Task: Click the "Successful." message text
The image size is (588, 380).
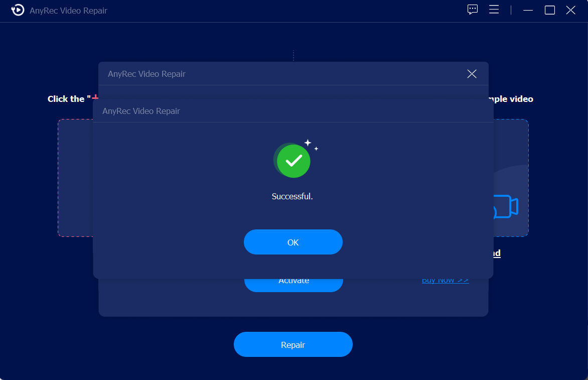Action: 292,196
